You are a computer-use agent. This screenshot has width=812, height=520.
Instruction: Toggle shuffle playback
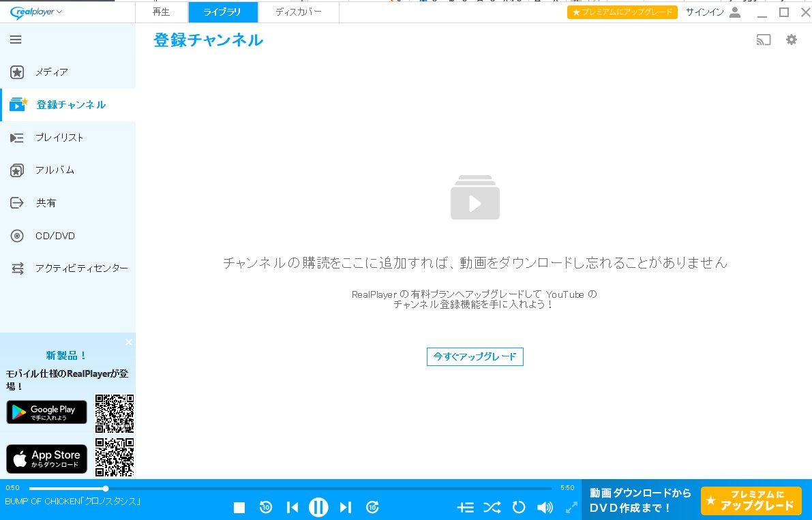492,508
